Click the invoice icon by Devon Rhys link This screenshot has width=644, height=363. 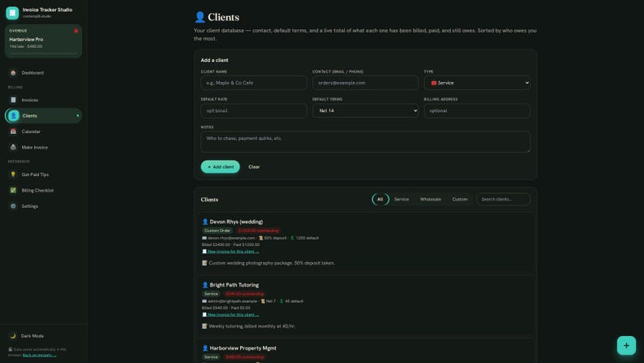tap(204, 251)
